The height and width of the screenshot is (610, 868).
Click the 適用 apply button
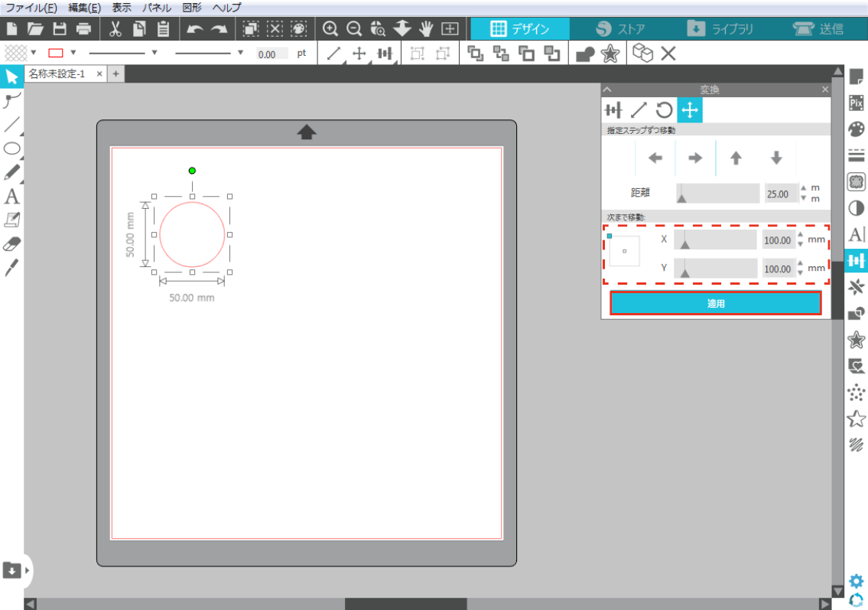(x=715, y=304)
